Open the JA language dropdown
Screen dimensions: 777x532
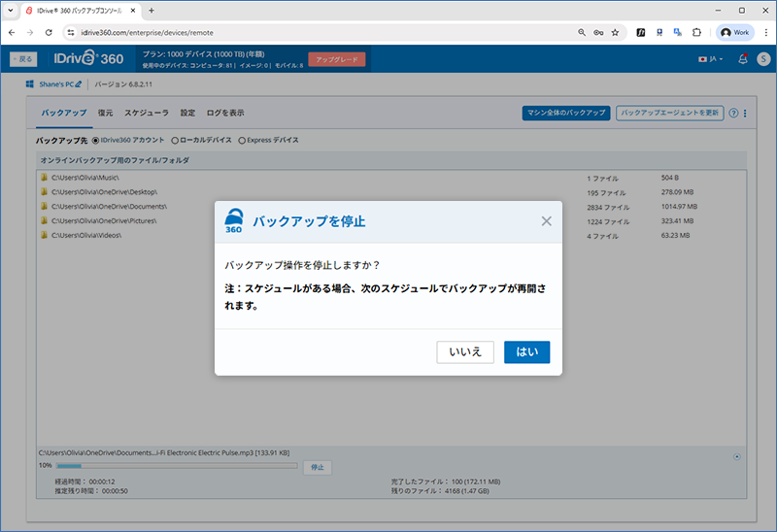click(710, 59)
